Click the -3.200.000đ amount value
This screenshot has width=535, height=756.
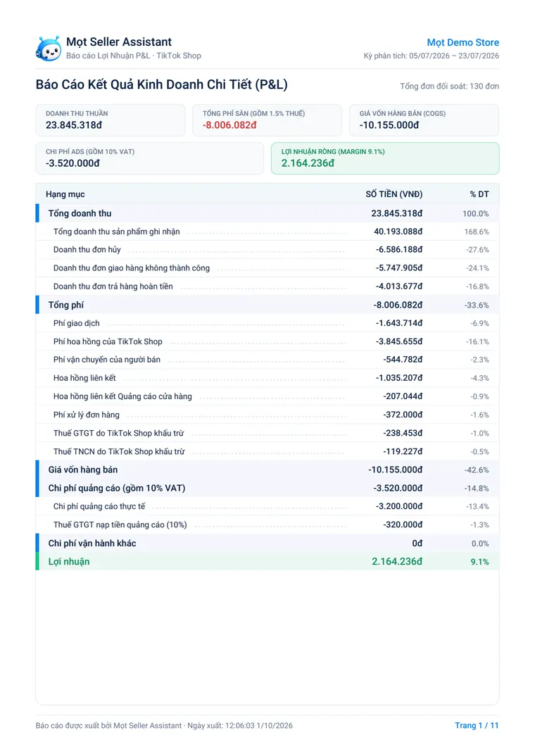click(399, 506)
